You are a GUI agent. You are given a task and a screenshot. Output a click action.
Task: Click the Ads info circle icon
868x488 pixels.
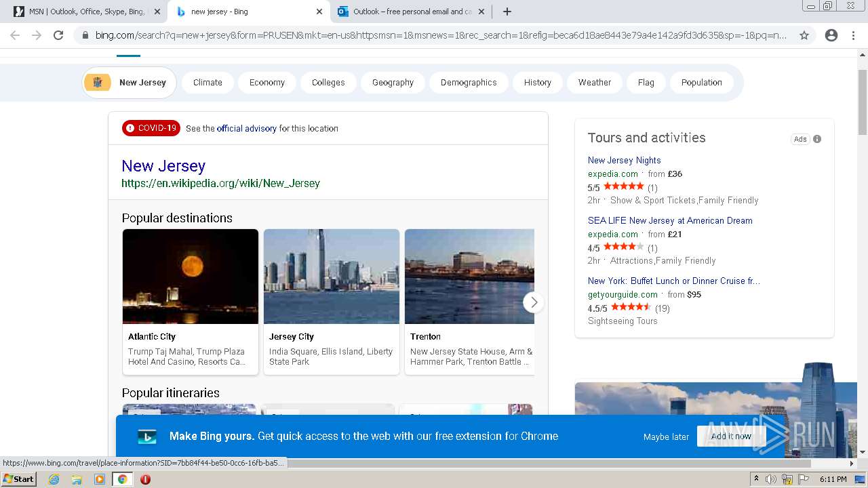coord(817,139)
